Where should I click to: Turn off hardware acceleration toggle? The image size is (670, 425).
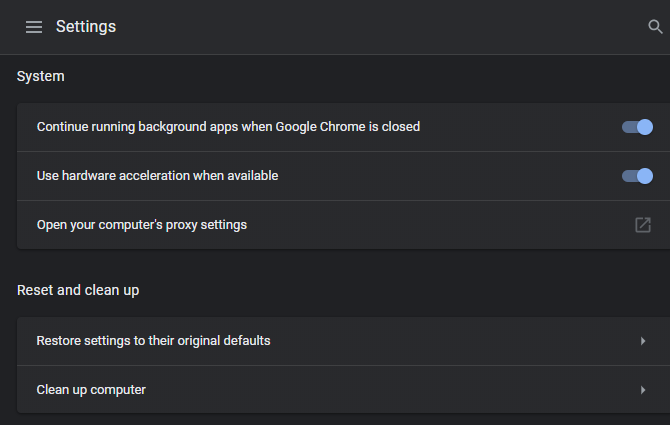pyautogui.click(x=637, y=176)
